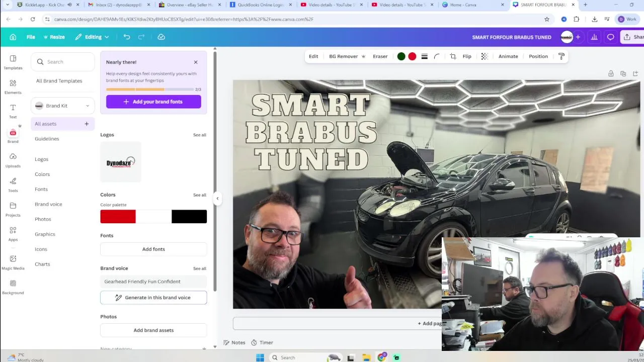Viewport: 644px width, 362px height.
Task: Open the Elements sidebar panel
Action: 13,87
